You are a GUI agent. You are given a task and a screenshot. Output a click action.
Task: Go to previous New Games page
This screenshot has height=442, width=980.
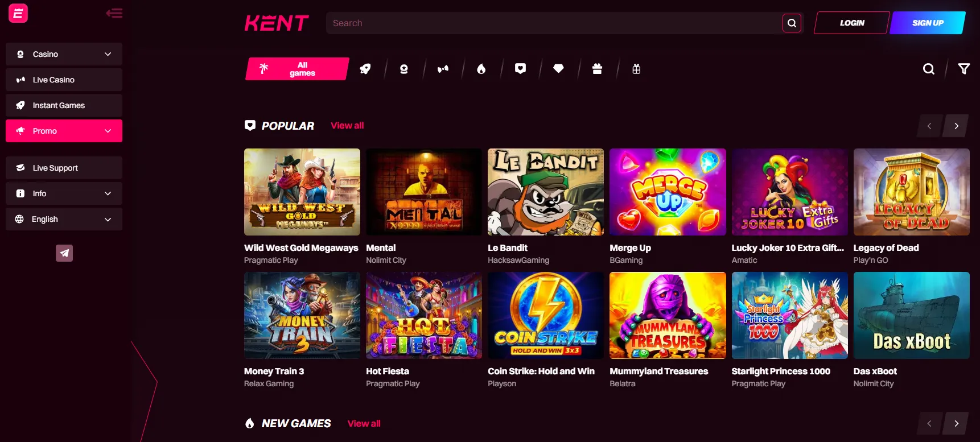[929, 423]
